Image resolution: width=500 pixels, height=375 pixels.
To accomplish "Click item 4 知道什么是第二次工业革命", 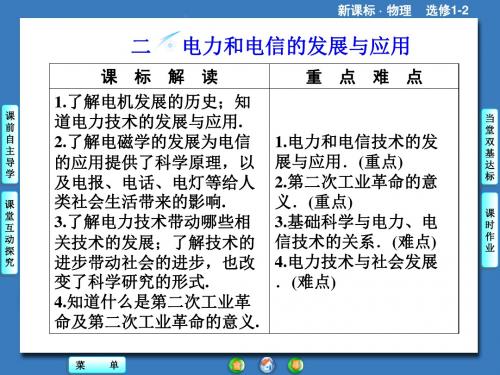I will tap(157, 312).
